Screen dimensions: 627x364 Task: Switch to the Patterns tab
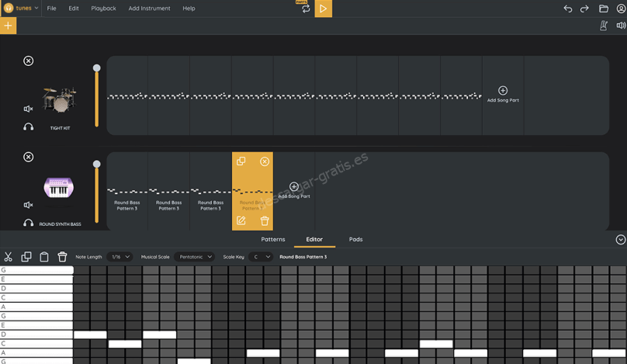[273, 239]
